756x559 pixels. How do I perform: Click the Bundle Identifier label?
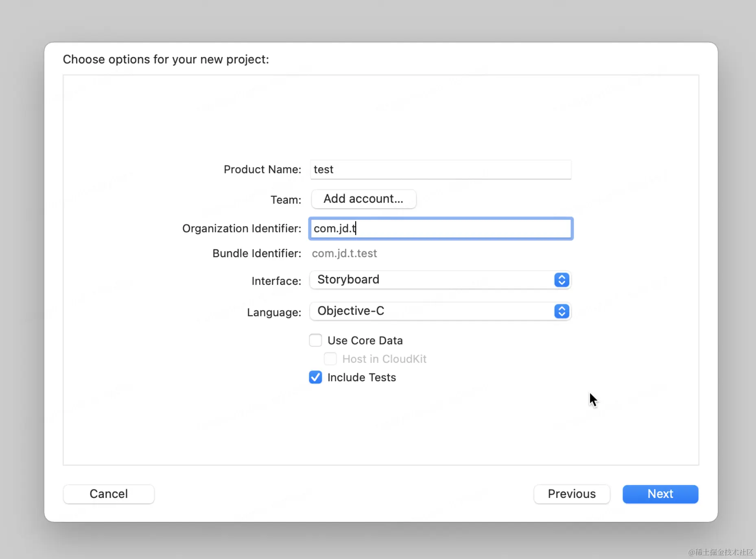[x=256, y=253]
